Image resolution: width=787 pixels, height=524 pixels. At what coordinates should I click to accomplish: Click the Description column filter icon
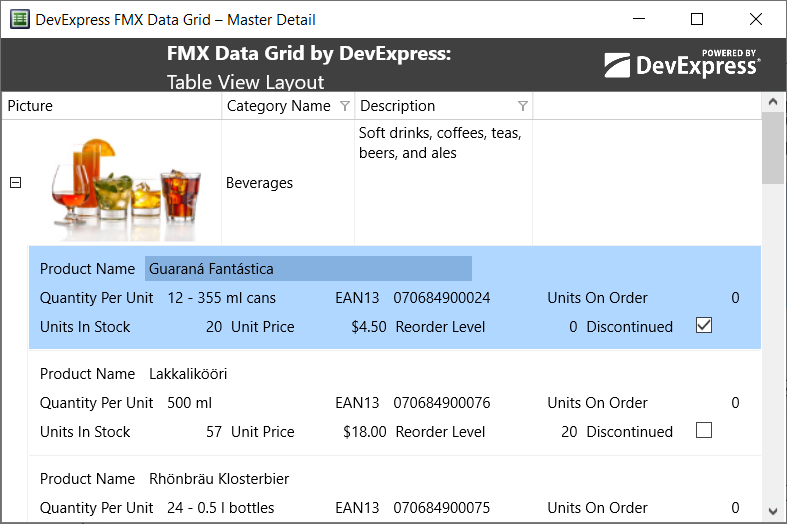[522, 106]
